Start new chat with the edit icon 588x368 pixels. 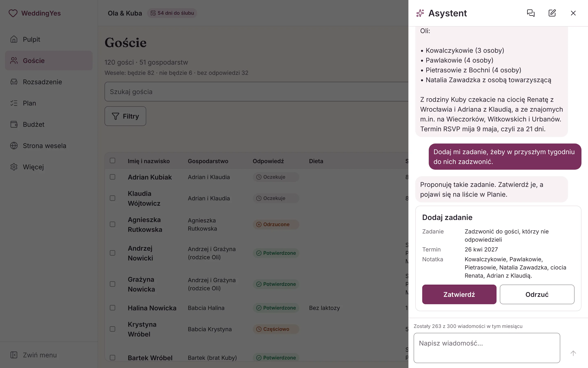click(552, 13)
